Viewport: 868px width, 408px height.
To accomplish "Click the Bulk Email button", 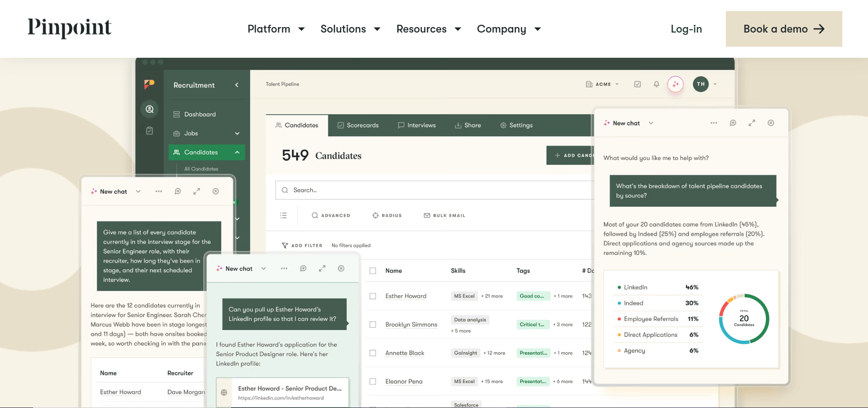I will [x=444, y=215].
